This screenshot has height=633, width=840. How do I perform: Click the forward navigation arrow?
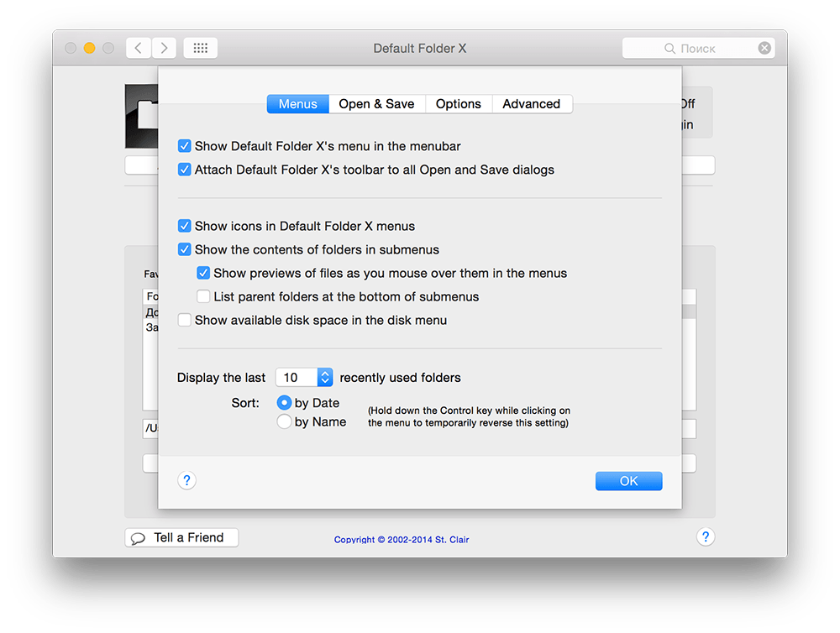pos(164,48)
